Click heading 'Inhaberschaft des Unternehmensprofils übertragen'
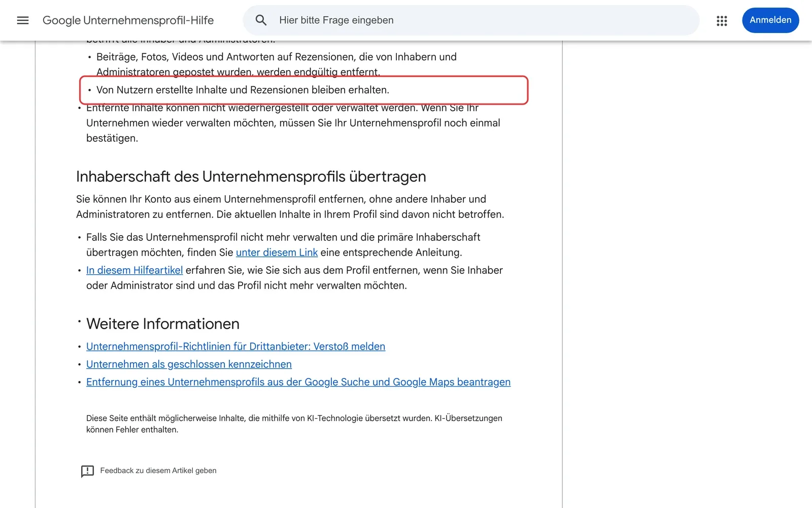 (251, 177)
